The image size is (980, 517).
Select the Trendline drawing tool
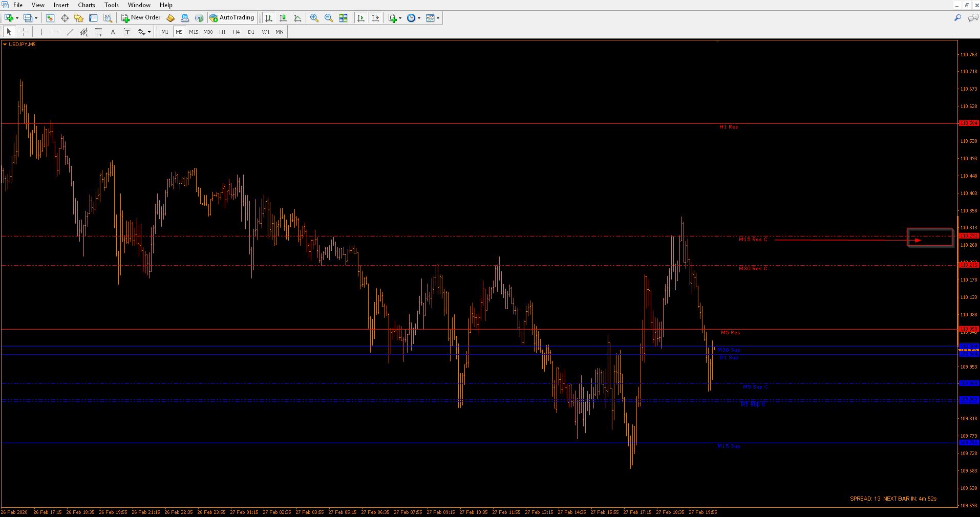(x=70, y=32)
